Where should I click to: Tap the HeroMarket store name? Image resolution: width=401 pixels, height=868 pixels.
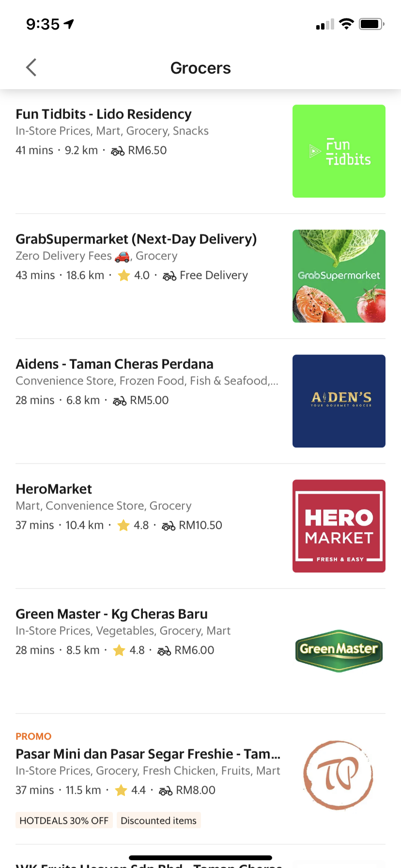pos(54,489)
